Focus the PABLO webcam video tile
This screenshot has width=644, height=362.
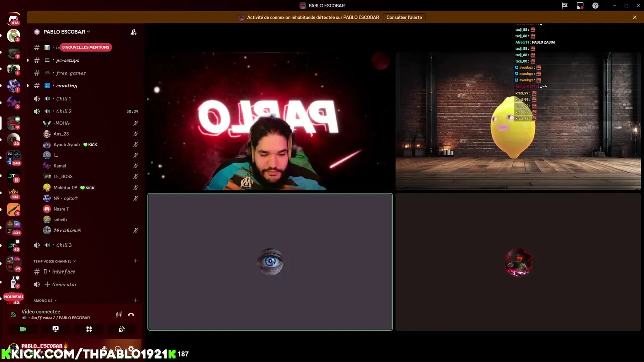click(x=270, y=121)
